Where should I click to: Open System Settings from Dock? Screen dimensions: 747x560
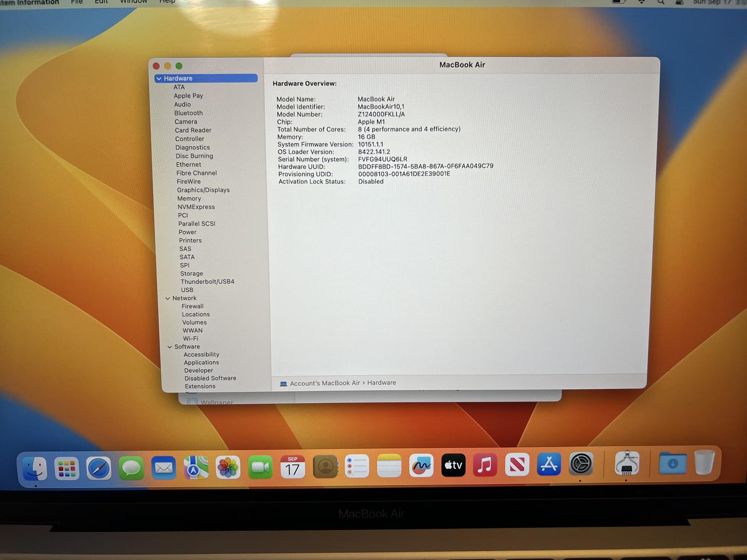[580, 464]
